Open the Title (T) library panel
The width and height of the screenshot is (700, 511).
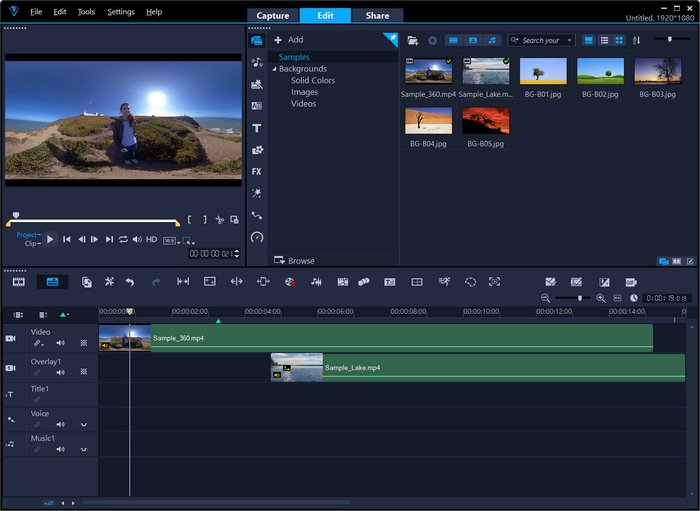[x=257, y=128]
